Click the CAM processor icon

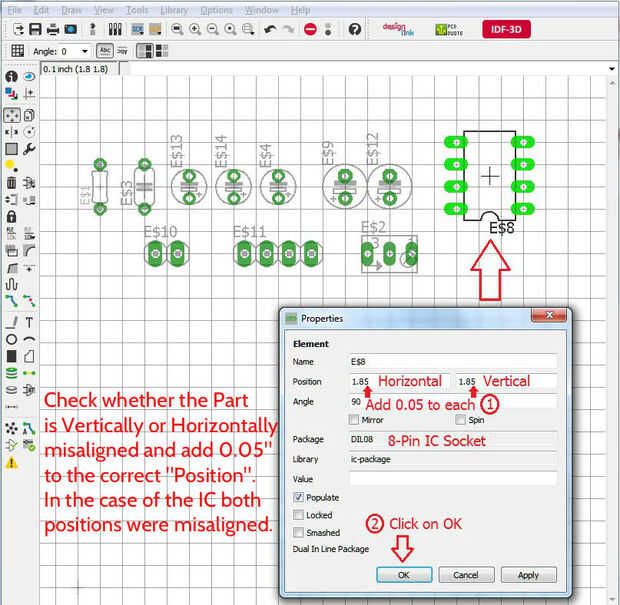point(71,29)
